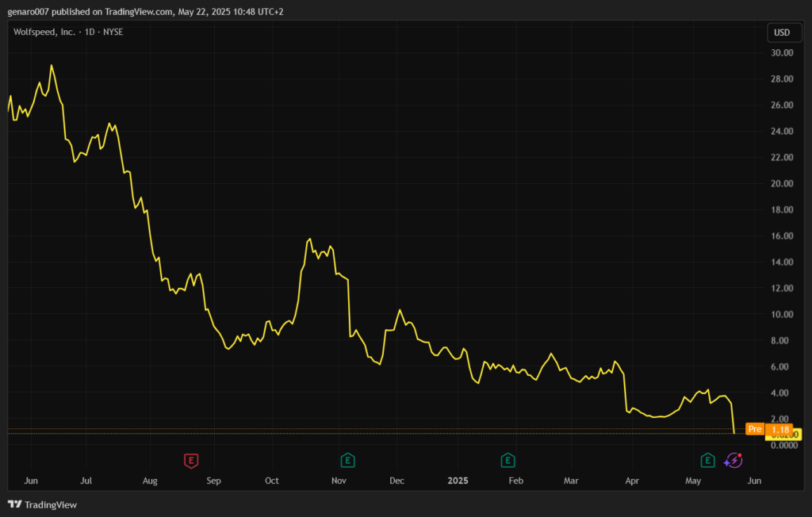The width and height of the screenshot is (812, 517).
Task: Click the 1.18 pre-market price tag
Action: click(x=781, y=429)
